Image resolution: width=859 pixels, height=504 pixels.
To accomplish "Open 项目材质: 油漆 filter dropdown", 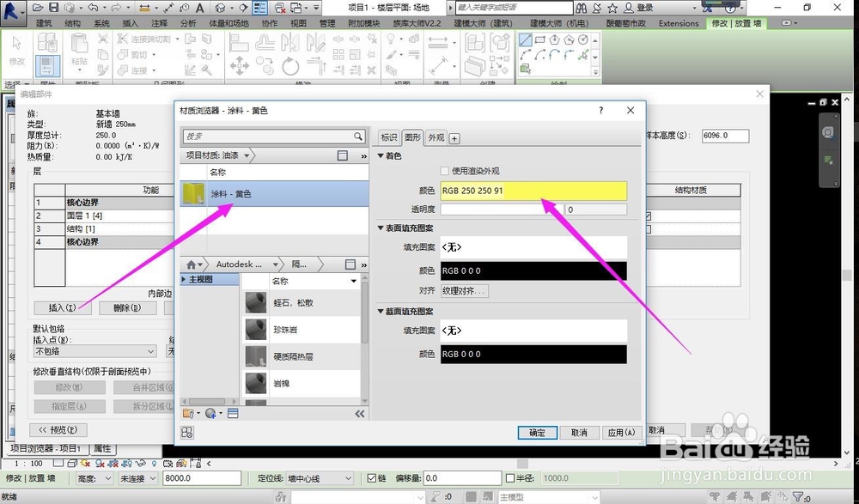I will (x=247, y=155).
